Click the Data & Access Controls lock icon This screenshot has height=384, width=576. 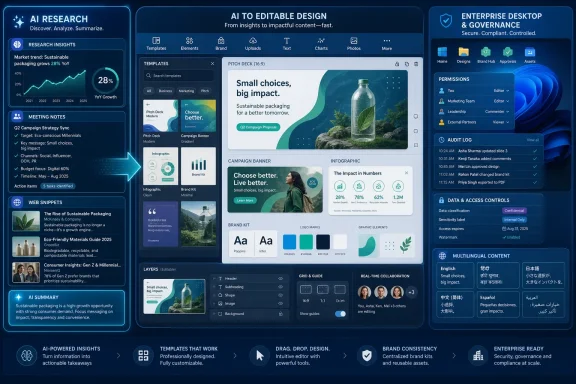pos(441,200)
